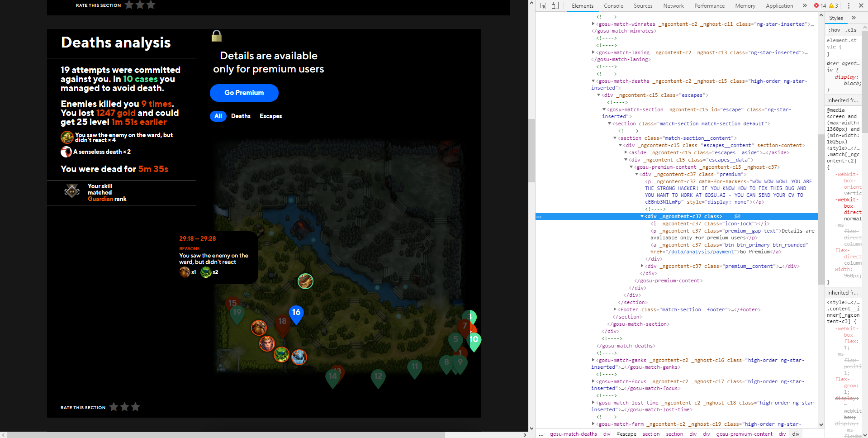
Task: Expand the div premium__content node
Action: pyautogui.click(x=642, y=266)
